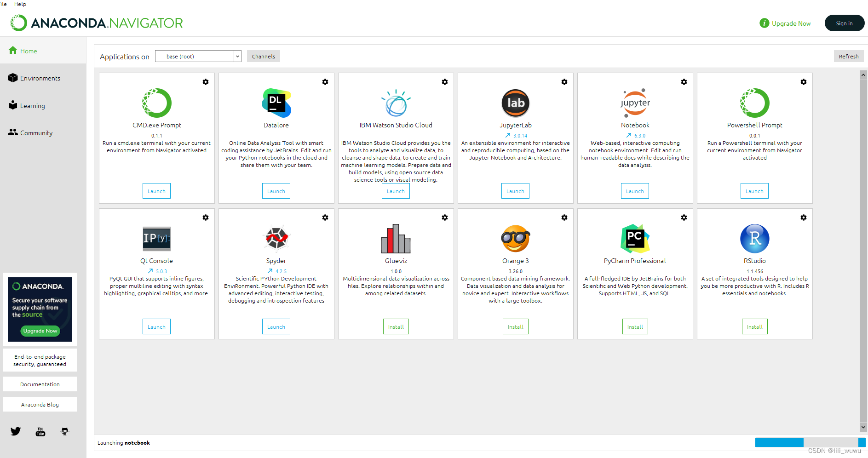The width and height of the screenshot is (868, 458).
Task: Open settings gear for Jupyter Notebook
Action: click(x=684, y=82)
